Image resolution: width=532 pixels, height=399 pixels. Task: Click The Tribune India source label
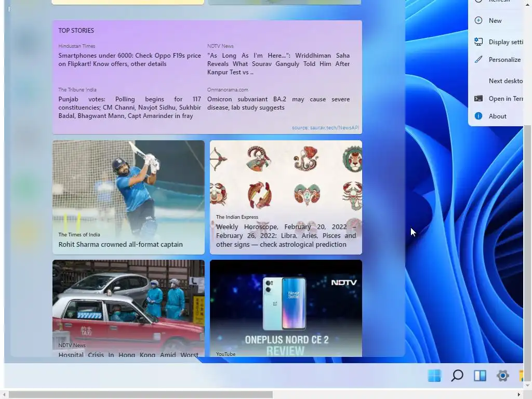(77, 89)
